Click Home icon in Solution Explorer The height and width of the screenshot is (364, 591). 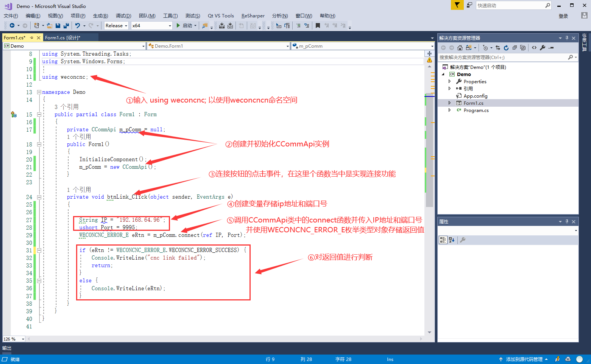tap(460, 48)
